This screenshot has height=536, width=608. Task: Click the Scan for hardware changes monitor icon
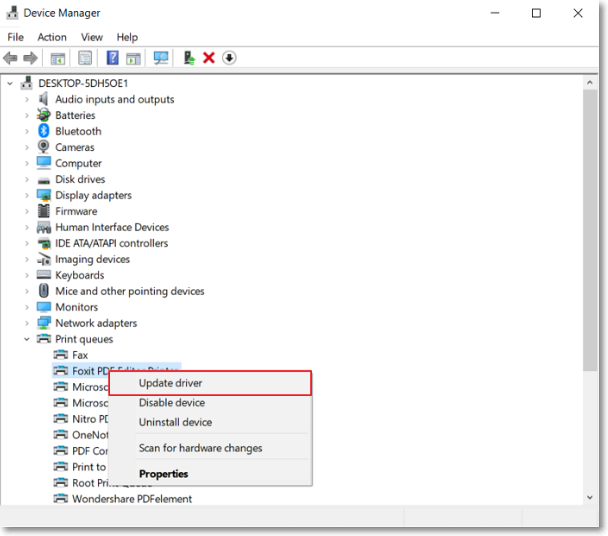pos(161,58)
